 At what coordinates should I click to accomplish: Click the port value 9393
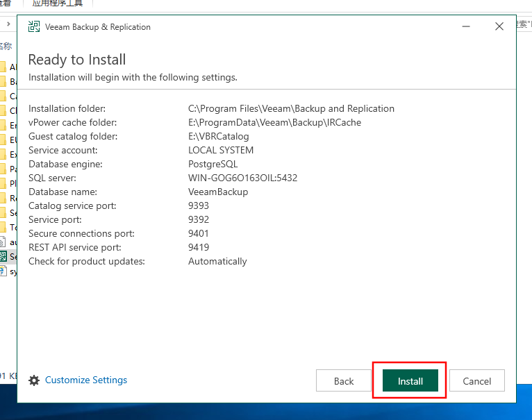pos(199,206)
